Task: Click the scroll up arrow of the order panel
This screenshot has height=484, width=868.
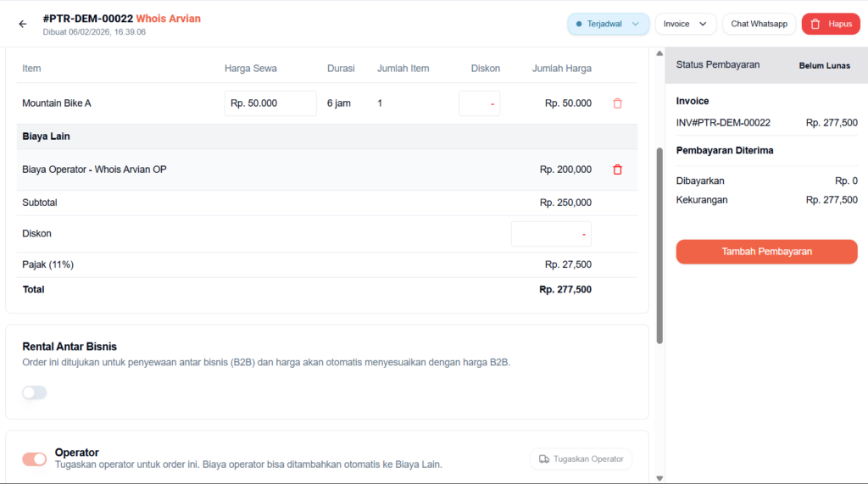Action: click(659, 53)
